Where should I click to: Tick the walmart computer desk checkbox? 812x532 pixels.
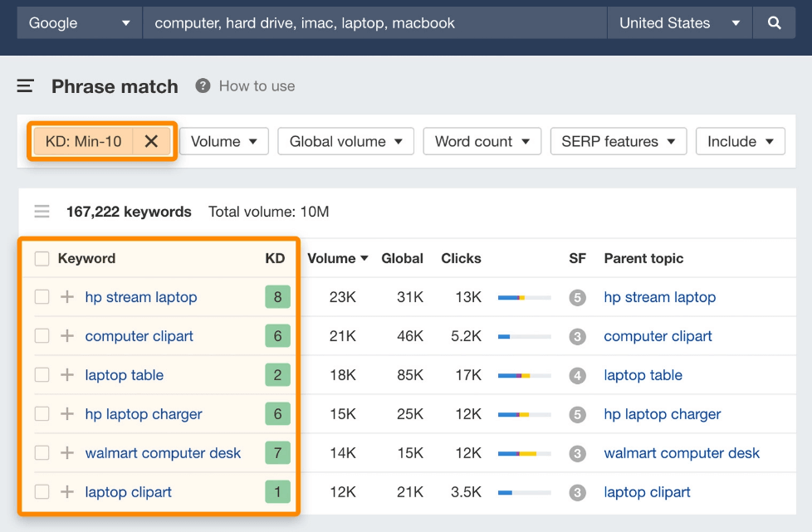tap(42, 453)
